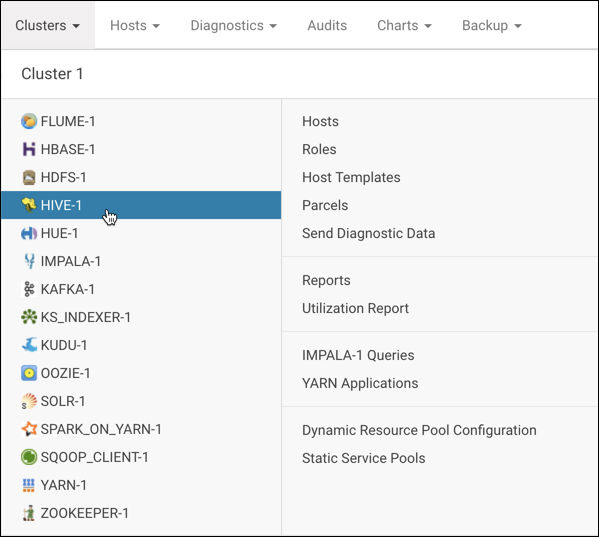This screenshot has height=537, width=599.
Task: Click the HIVE-1 bee icon
Action: (x=29, y=205)
